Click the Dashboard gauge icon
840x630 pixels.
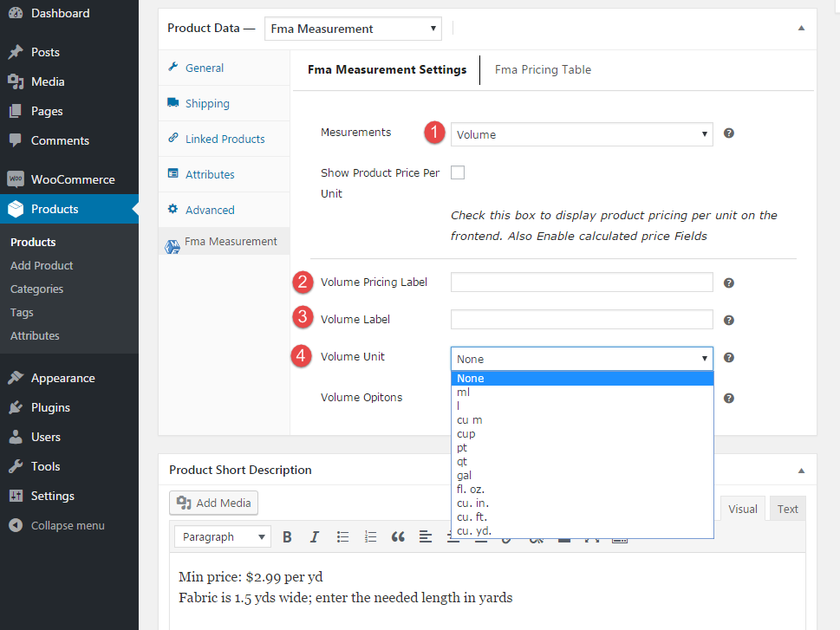(16, 13)
